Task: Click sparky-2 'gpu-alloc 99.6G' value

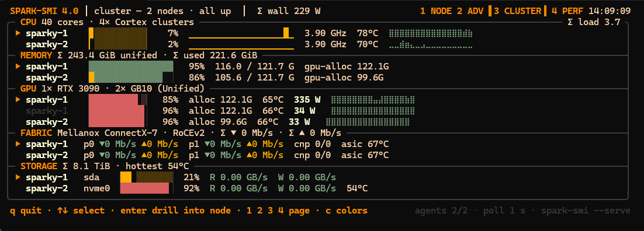Action: click(x=344, y=78)
